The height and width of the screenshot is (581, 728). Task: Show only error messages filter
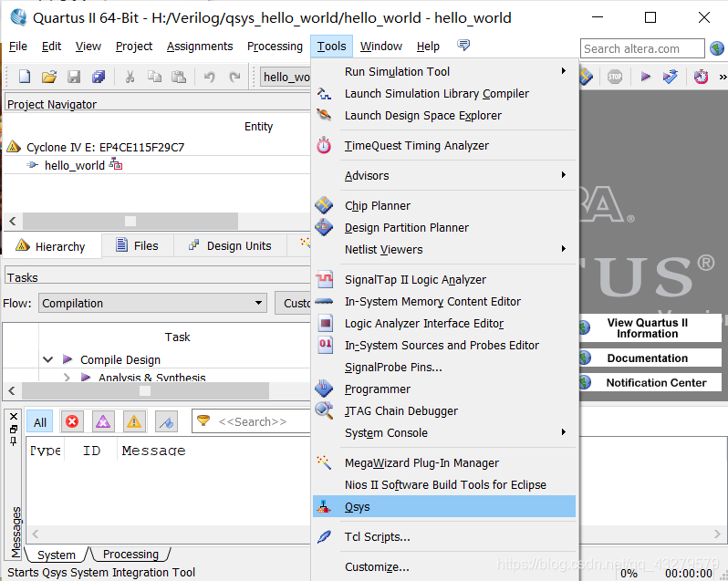pos(72,421)
